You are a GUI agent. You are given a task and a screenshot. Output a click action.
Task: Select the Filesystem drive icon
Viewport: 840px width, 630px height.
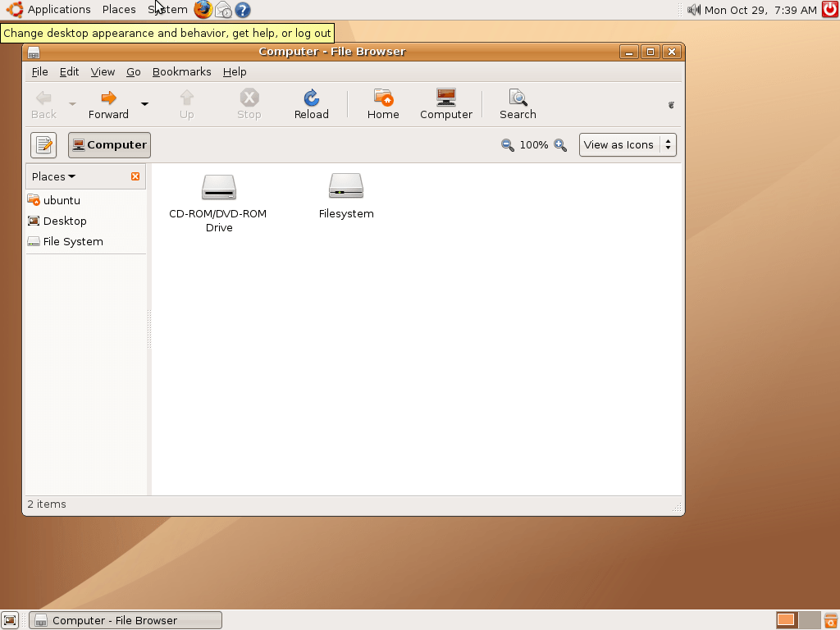(x=345, y=186)
